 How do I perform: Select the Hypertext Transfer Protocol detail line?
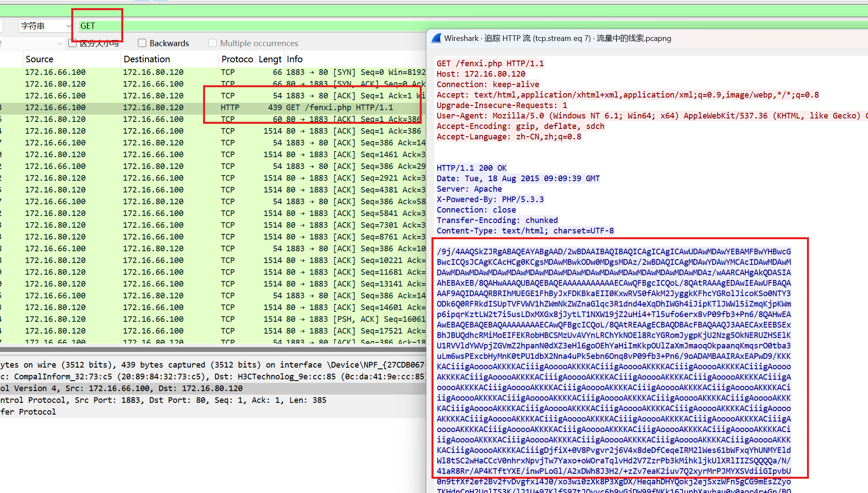[213, 412]
